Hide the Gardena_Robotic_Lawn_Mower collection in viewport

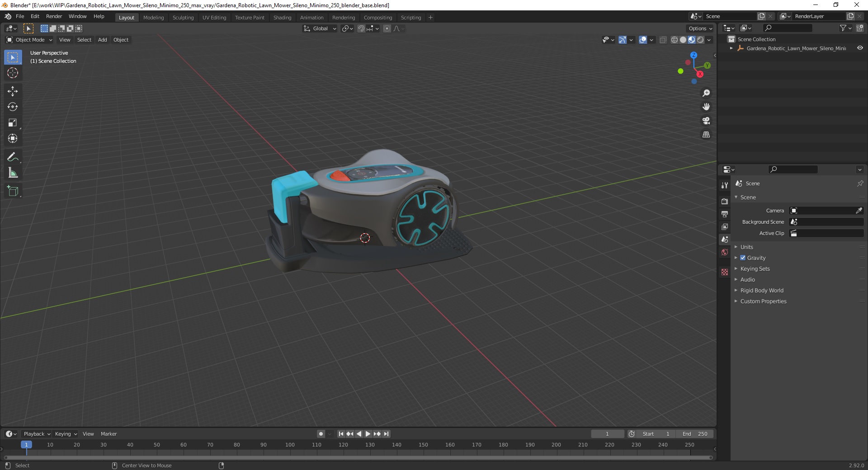[860, 48]
